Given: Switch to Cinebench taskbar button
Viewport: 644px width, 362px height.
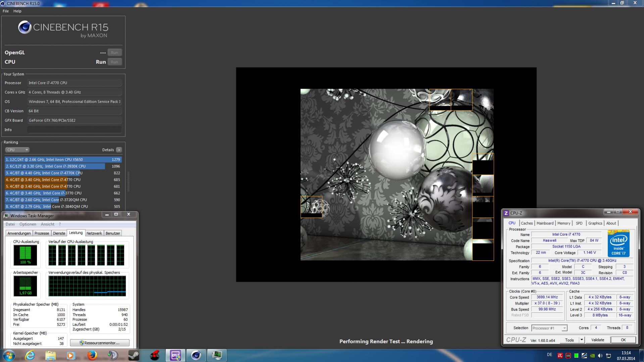Looking at the screenshot, I should [x=196, y=355].
